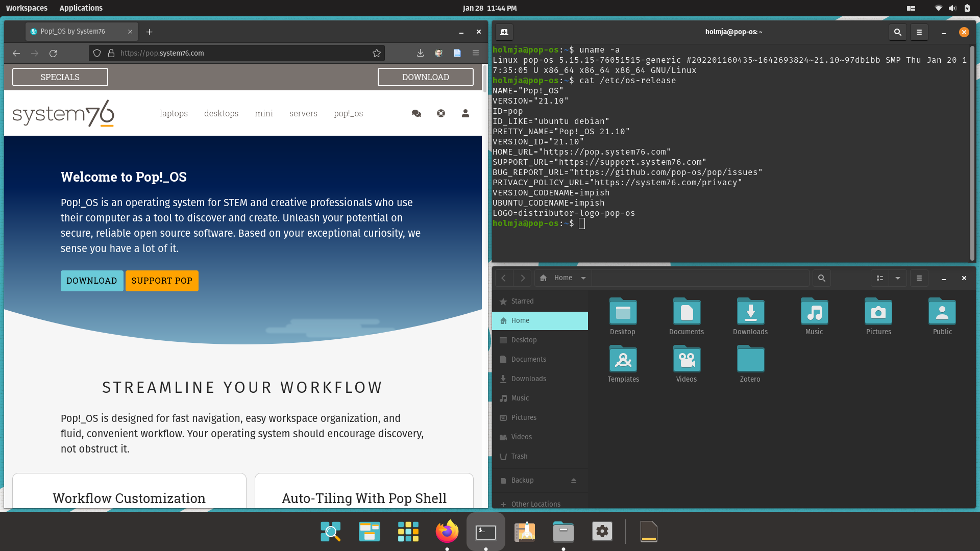Open System76 chat bubbles icon
The image size is (980, 551).
click(416, 113)
